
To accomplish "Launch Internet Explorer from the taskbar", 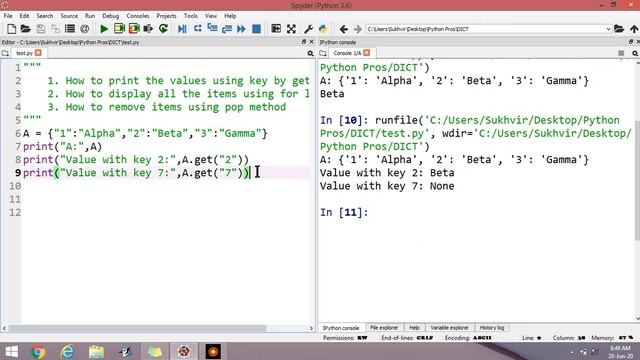I will tap(67, 351).
